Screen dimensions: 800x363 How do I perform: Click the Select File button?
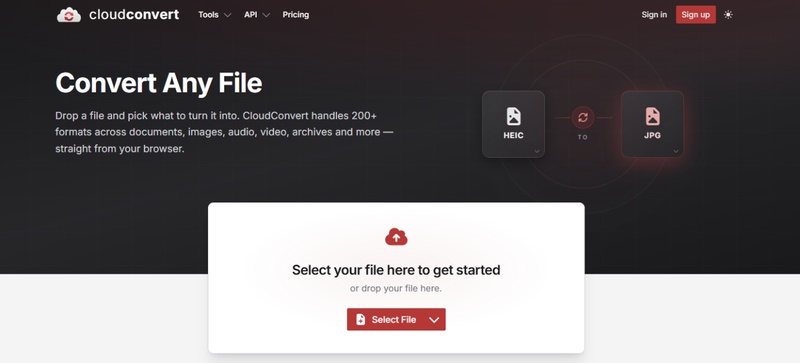[385, 320]
